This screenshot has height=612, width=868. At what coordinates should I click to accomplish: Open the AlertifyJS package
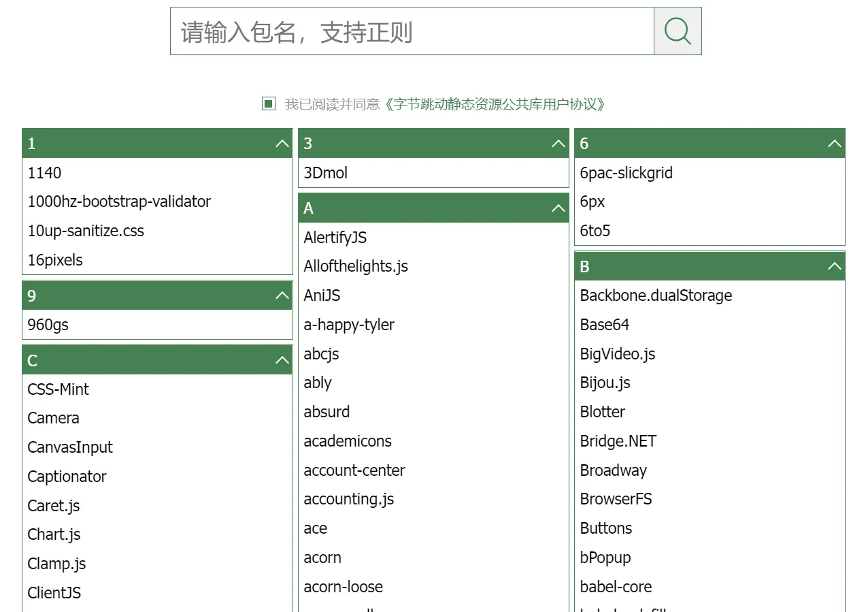pyautogui.click(x=335, y=238)
